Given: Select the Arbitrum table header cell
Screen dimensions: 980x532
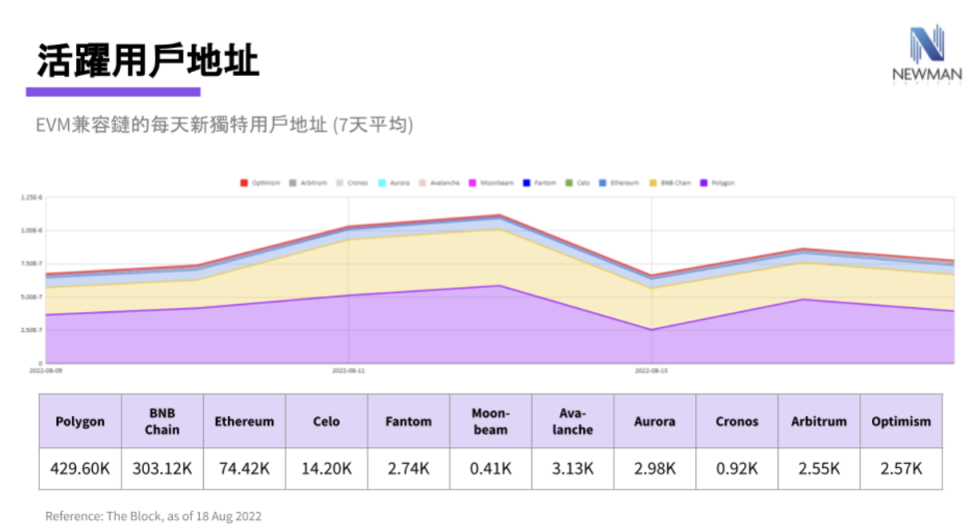Looking at the screenshot, I should point(819,421).
